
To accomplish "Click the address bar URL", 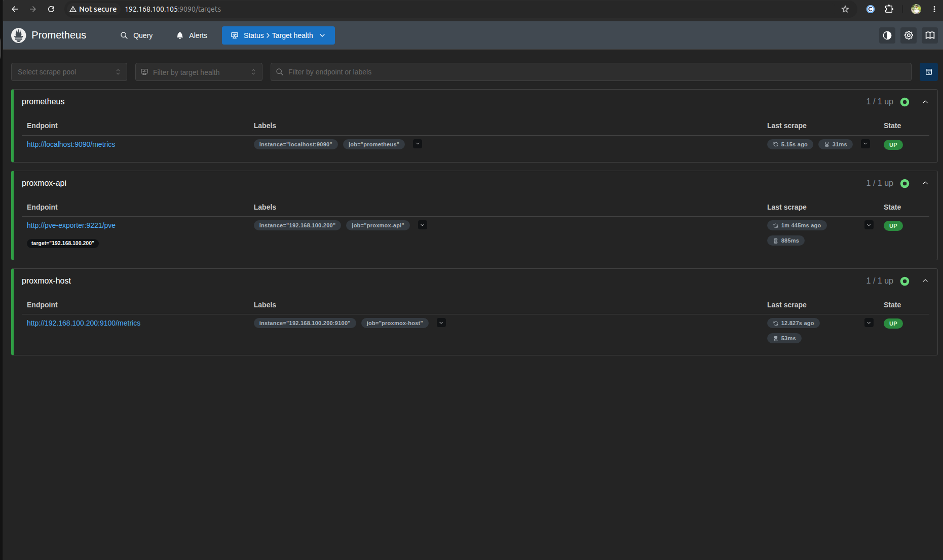I will [173, 9].
